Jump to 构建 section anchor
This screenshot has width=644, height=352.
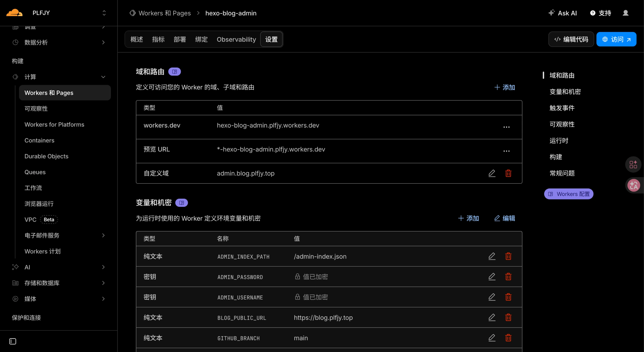pos(556,157)
